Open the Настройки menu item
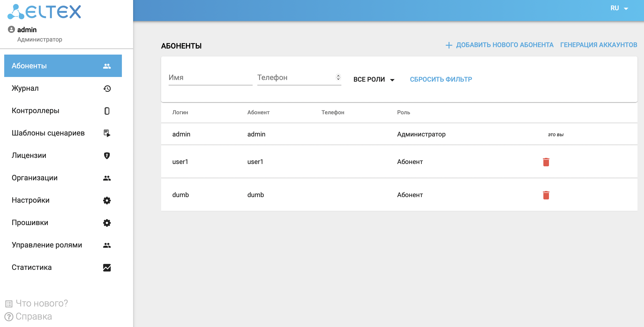 pyautogui.click(x=31, y=200)
